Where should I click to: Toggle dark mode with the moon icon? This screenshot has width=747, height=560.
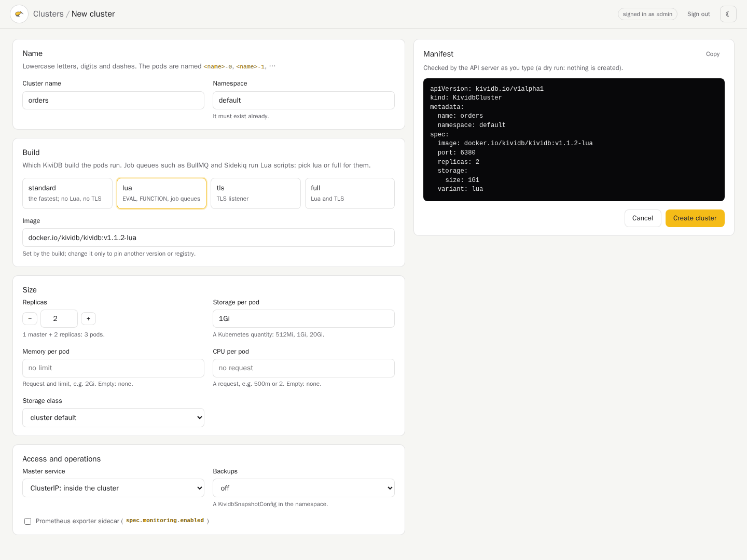(728, 14)
